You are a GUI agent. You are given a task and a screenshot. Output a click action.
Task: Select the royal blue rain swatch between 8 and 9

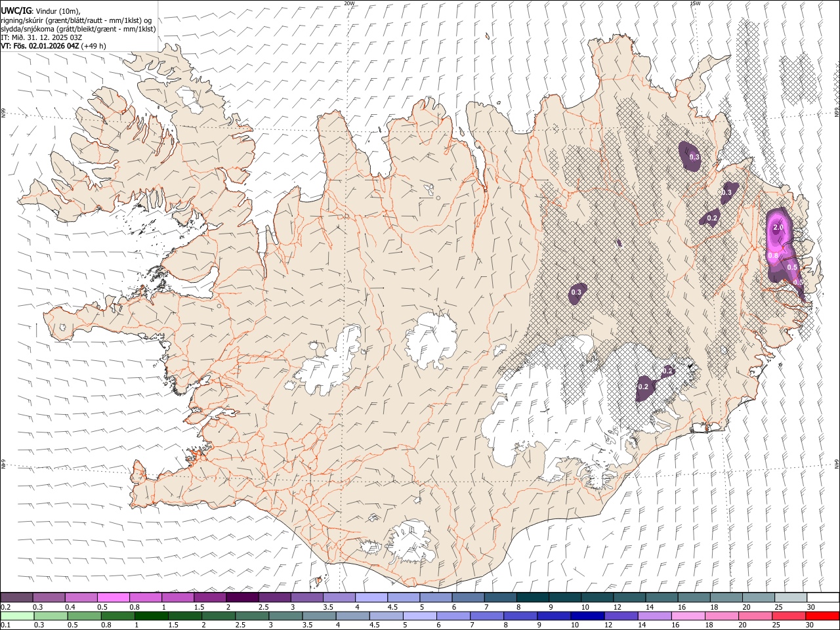tap(520, 616)
